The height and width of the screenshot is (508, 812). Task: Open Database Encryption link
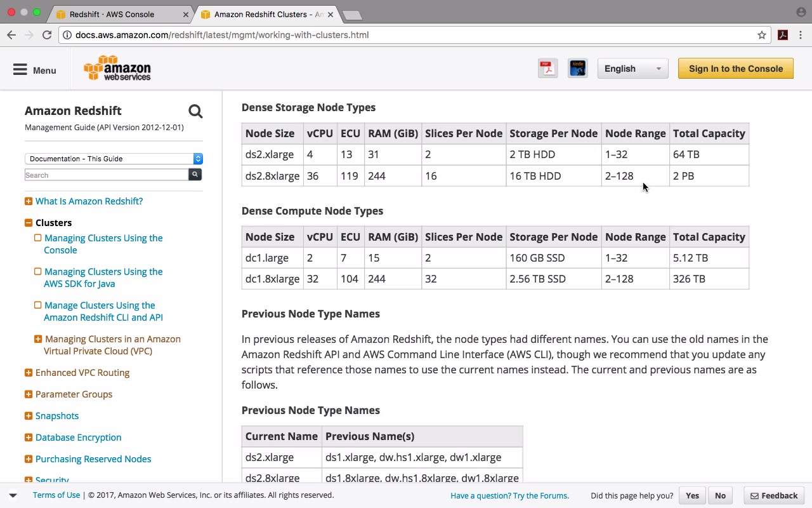tap(78, 438)
